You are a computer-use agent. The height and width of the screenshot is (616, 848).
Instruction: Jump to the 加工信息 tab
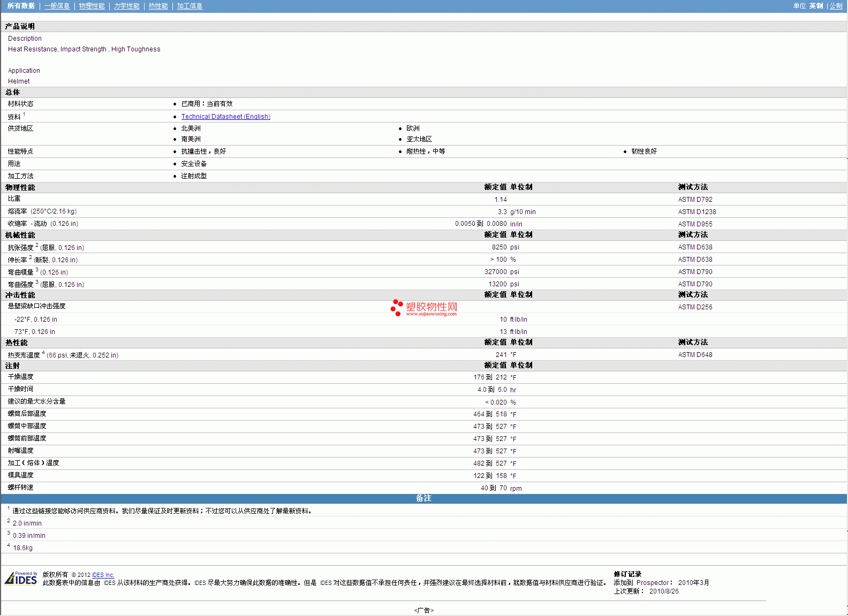190,6
